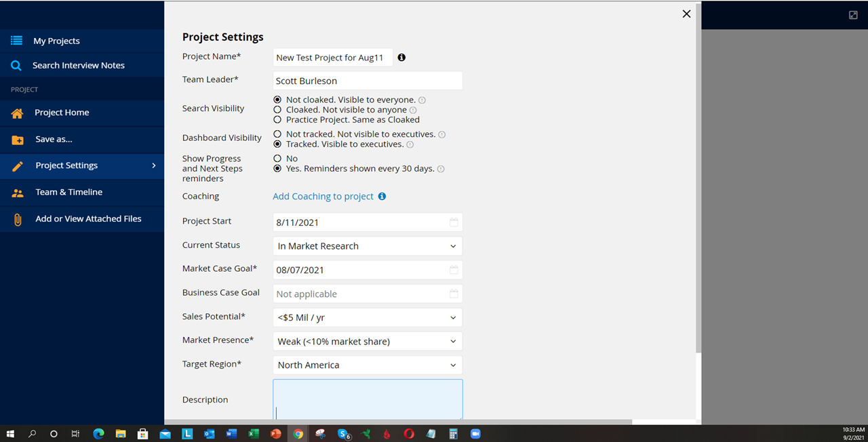This screenshot has width=868, height=442.
Task: Click the Project Home house icon
Action: click(17, 113)
